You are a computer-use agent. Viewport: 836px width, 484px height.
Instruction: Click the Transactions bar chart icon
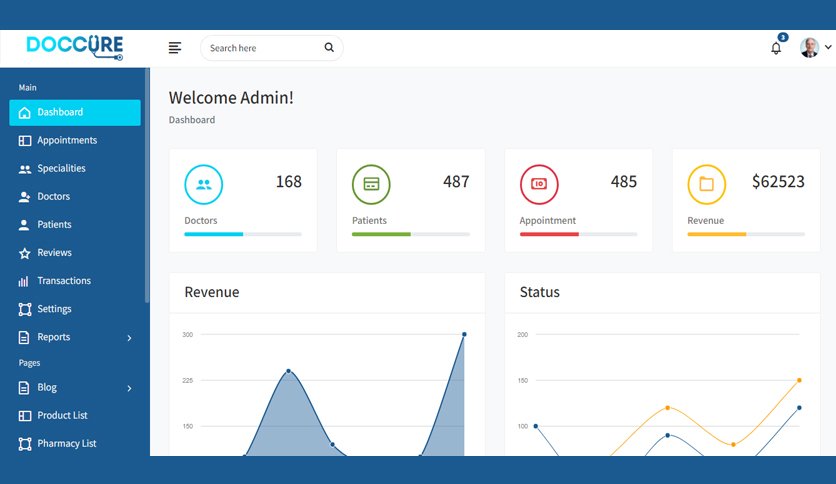[23, 281]
